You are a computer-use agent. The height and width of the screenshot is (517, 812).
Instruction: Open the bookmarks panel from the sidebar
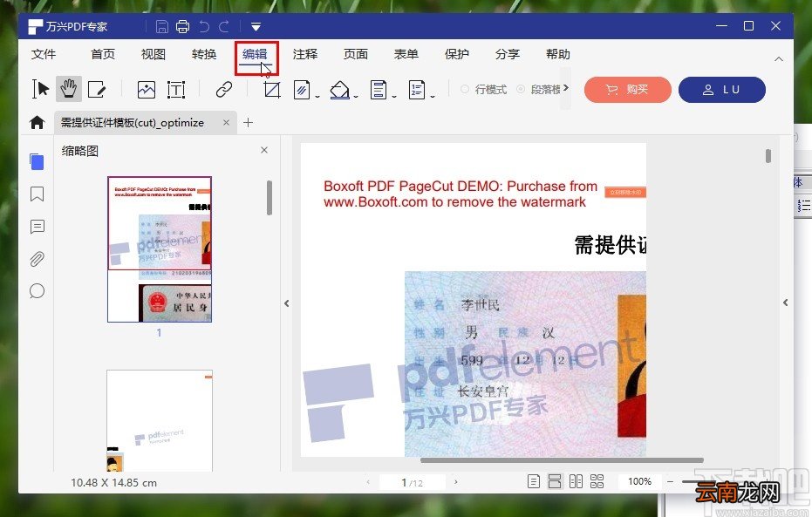pyautogui.click(x=37, y=194)
